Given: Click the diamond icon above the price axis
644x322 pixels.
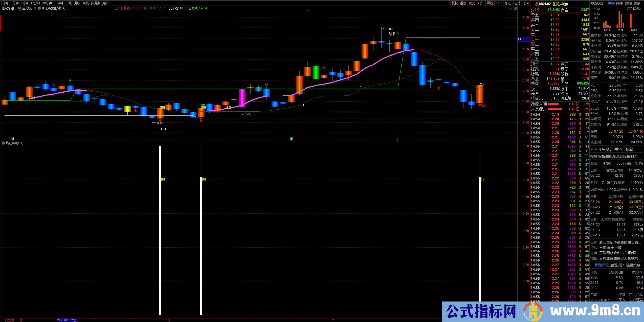Looking at the screenshot, I should (x=510, y=8).
